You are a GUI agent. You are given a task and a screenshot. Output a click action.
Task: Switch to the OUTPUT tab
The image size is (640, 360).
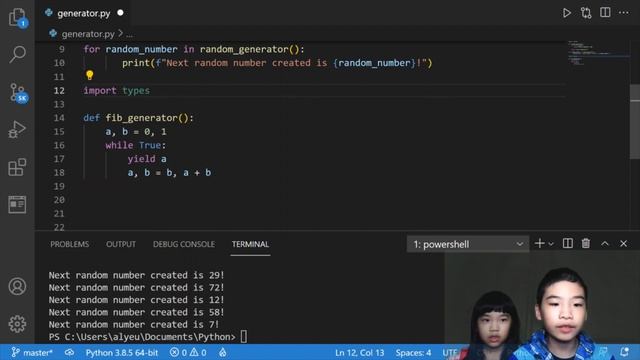(x=121, y=244)
